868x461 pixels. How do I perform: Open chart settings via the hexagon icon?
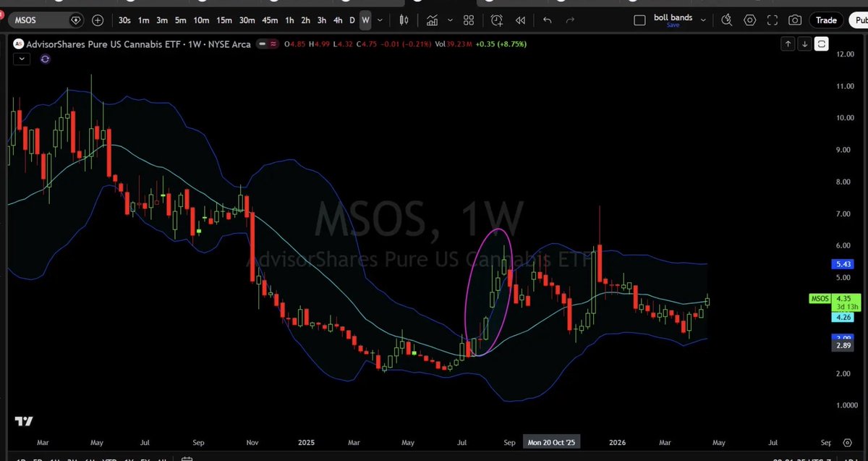(x=749, y=20)
